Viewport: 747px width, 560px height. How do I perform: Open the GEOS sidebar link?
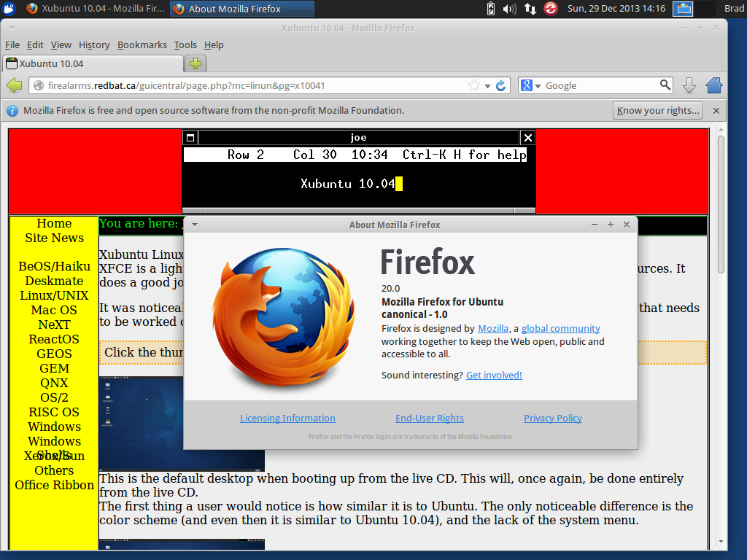[x=54, y=354]
